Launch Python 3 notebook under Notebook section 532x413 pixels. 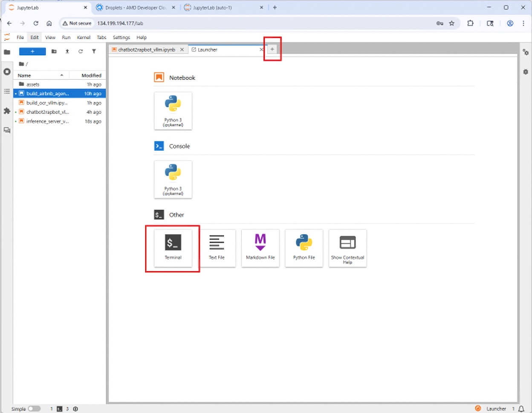point(173,111)
